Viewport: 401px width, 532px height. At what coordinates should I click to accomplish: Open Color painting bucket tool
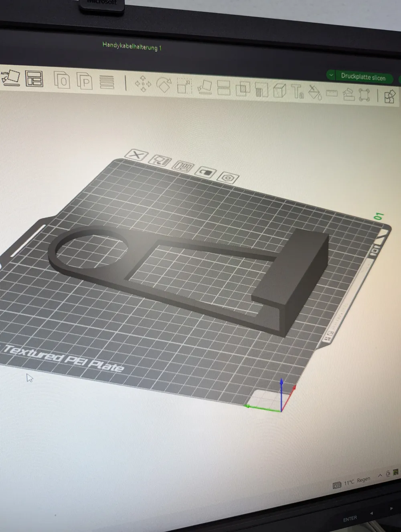tap(315, 92)
